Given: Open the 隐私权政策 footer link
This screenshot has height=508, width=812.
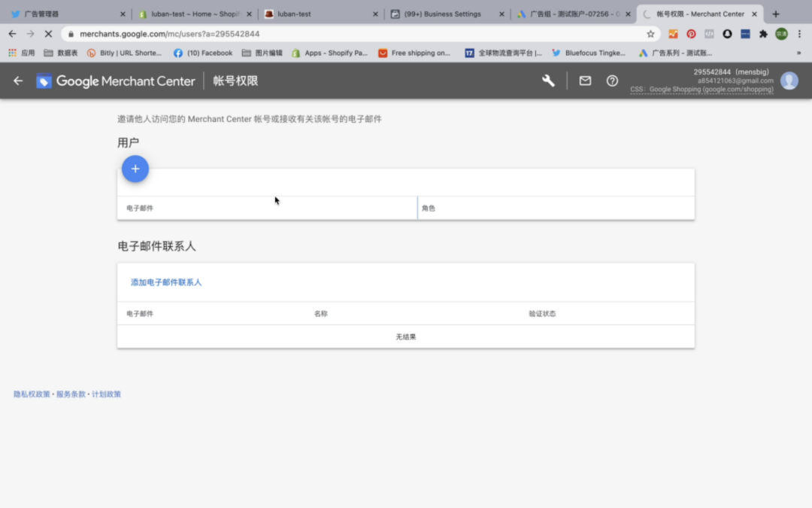Looking at the screenshot, I should [32, 394].
